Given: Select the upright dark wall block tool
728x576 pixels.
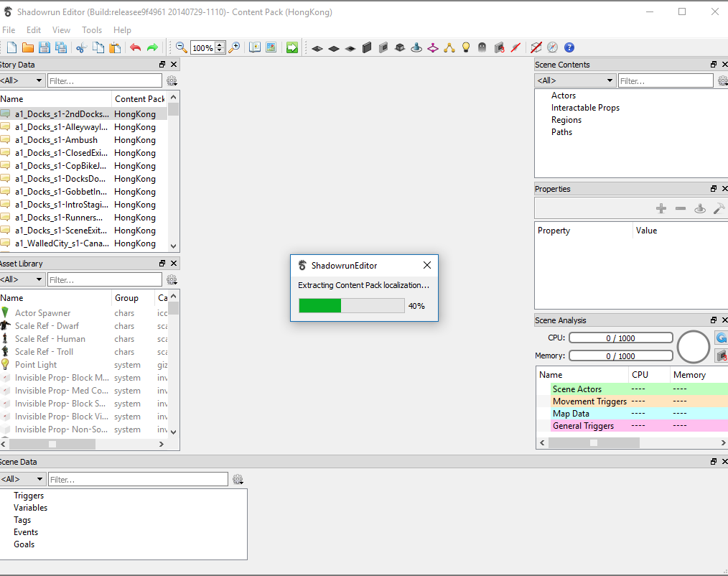Looking at the screenshot, I should pos(367,47).
